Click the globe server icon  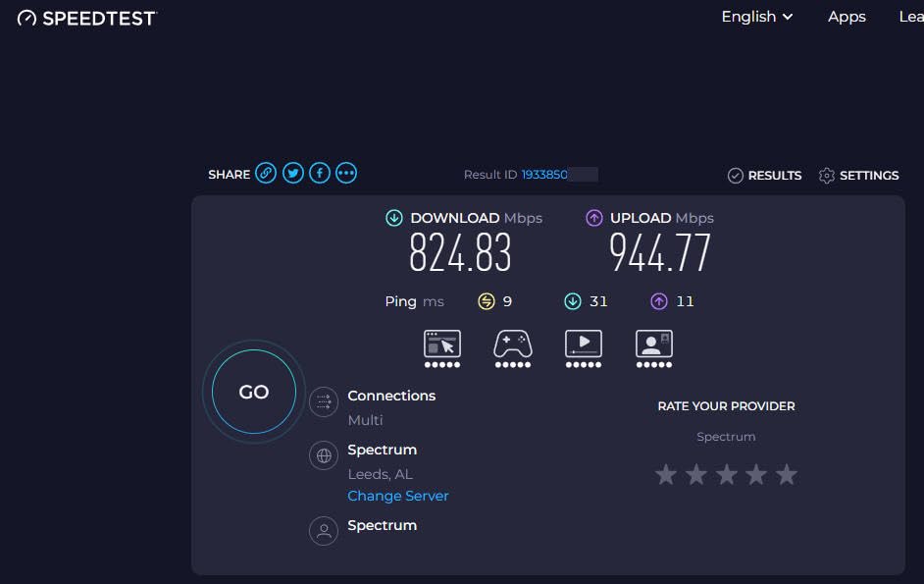[324, 455]
